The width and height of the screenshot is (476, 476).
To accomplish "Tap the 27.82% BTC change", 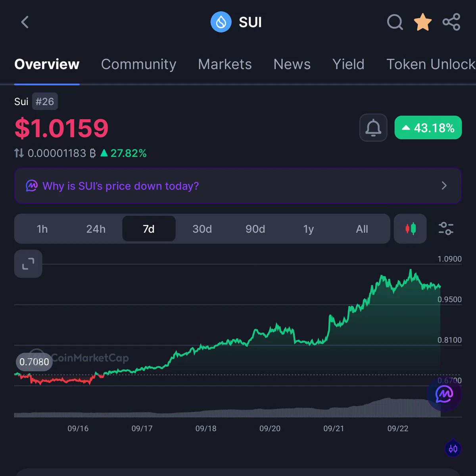I will pos(123,153).
